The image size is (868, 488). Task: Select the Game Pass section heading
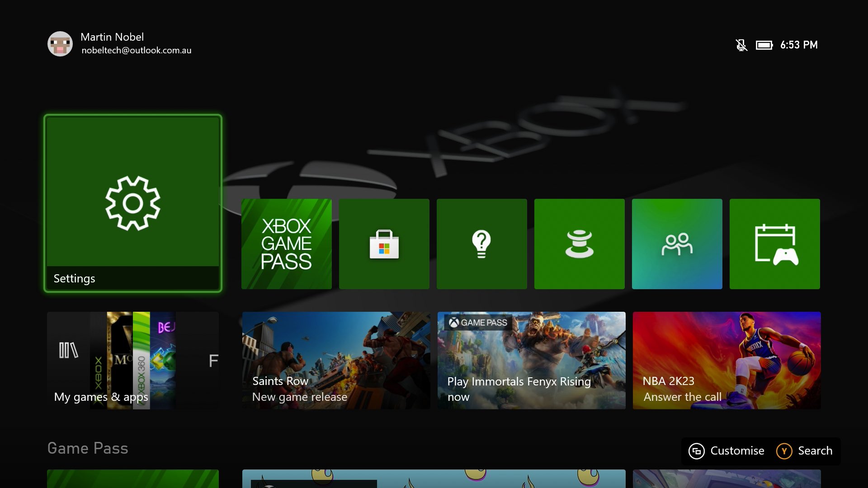(88, 448)
